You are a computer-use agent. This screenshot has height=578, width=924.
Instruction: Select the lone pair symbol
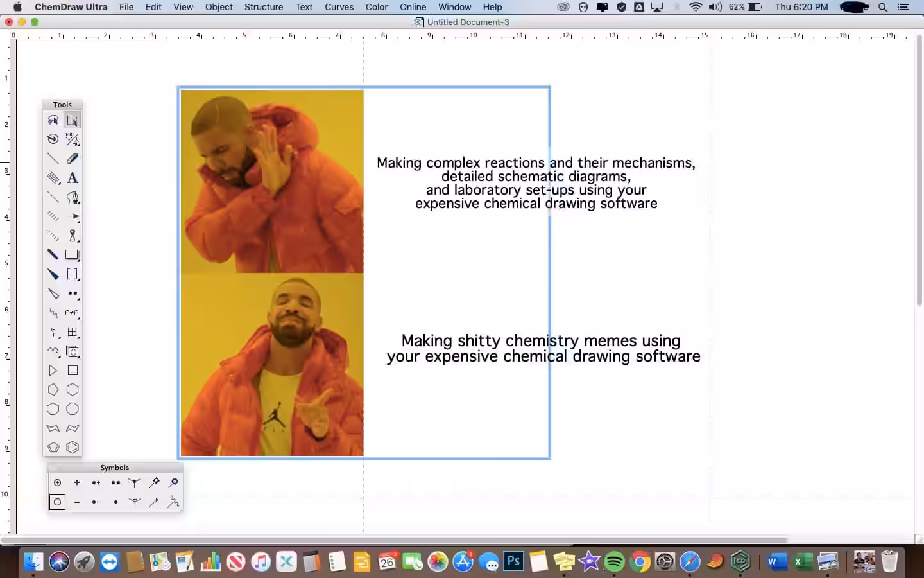point(116,483)
